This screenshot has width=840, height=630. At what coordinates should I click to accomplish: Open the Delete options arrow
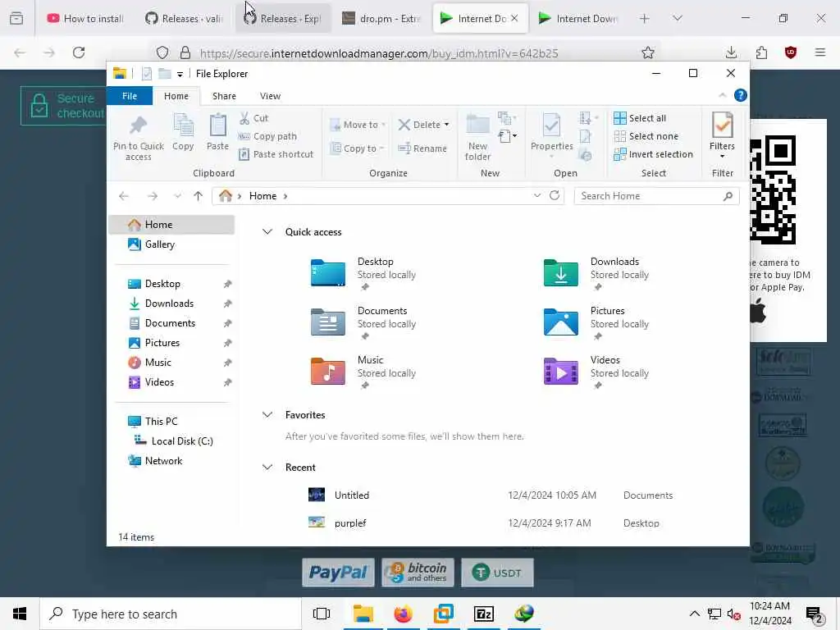447,125
